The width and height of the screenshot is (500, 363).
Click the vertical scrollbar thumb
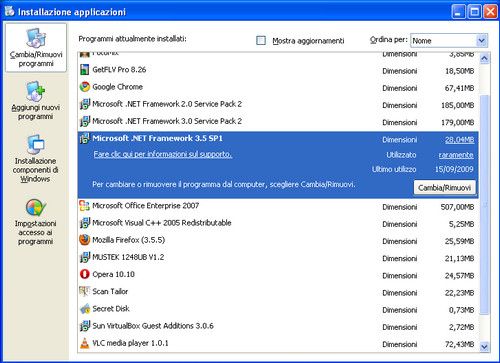pos(484,204)
